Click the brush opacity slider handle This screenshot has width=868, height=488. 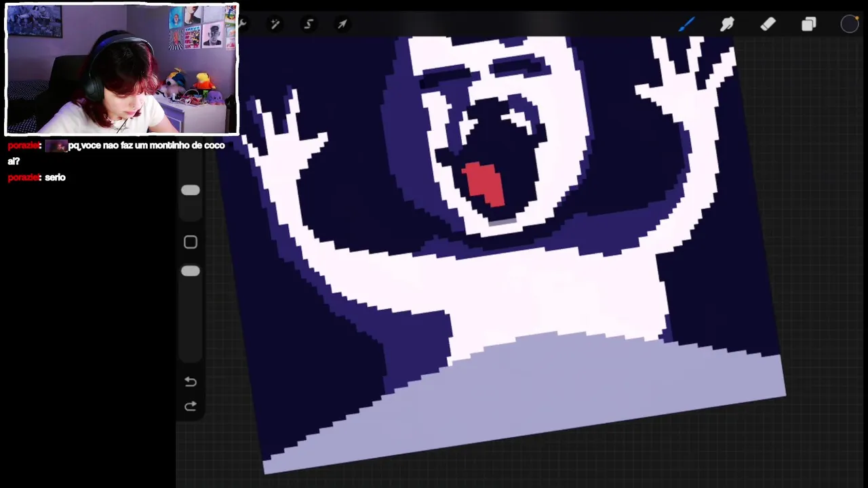coord(191,271)
